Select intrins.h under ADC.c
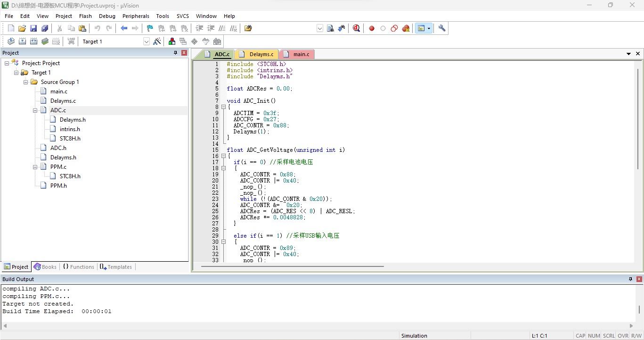 (70, 129)
